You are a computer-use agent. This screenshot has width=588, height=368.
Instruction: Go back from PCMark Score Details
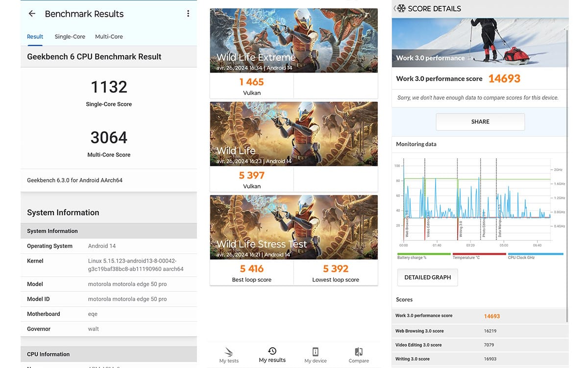coord(395,8)
